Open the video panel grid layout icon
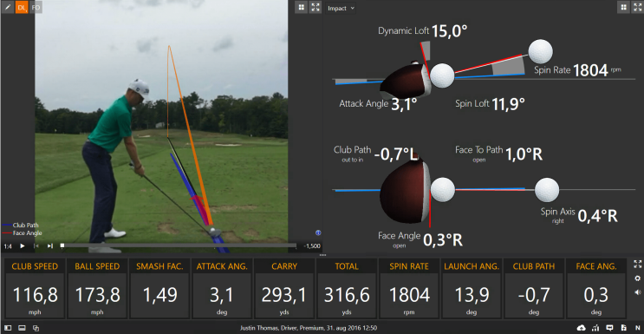Viewport: 644px width, 334px height. click(302, 7)
